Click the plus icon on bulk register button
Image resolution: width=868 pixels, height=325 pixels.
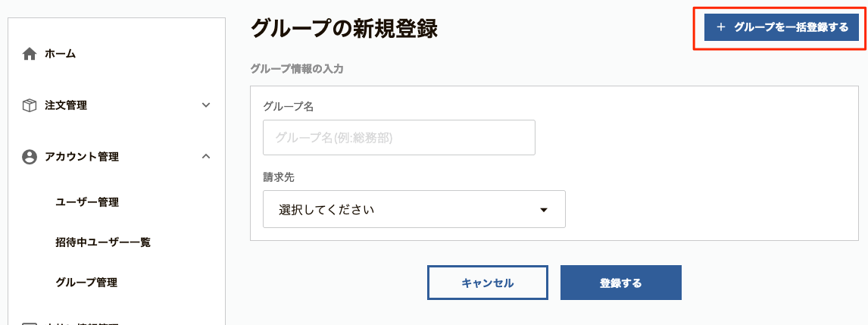tap(720, 27)
